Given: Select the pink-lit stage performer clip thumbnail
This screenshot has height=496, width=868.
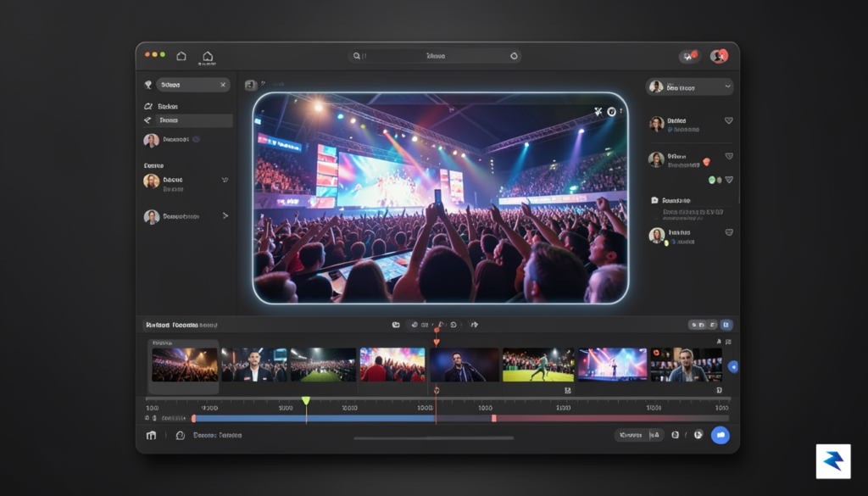Looking at the screenshot, I should tap(612, 365).
